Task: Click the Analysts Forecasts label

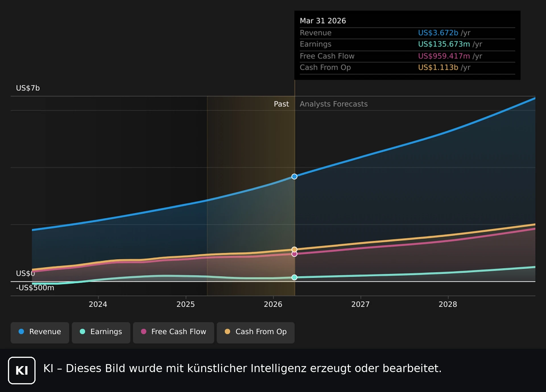Action: pos(334,104)
